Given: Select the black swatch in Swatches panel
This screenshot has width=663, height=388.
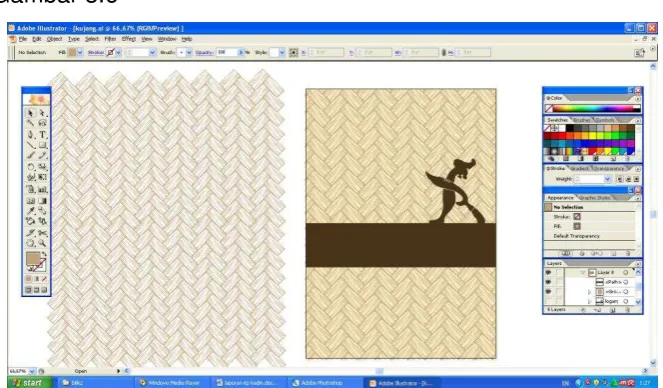Looking at the screenshot, I should pyautogui.click(x=570, y=128).
